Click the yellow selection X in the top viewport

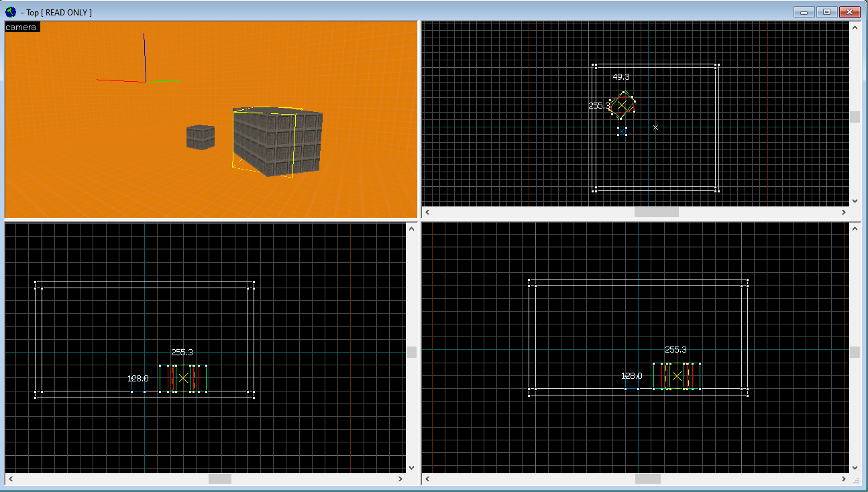[x=623, y=105]
